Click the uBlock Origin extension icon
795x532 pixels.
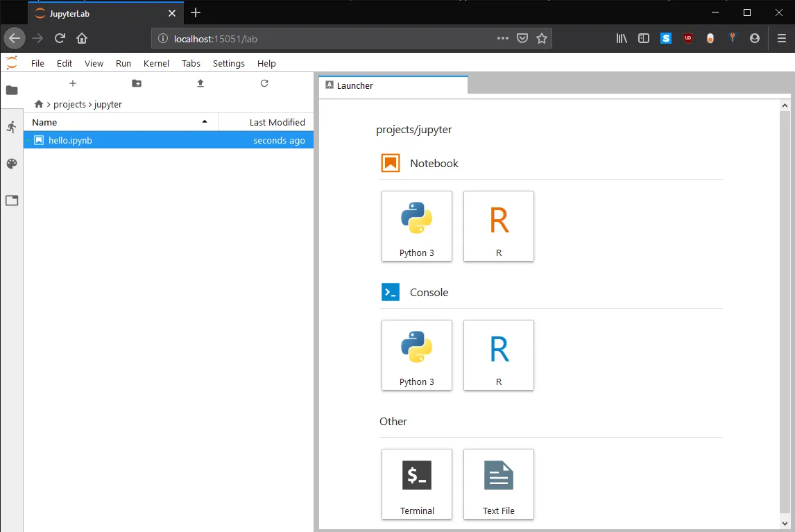click(x=688, y=38)
